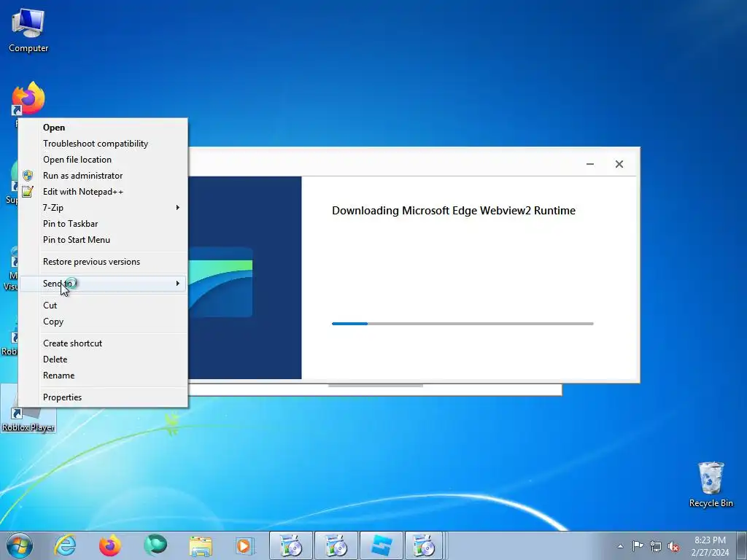Viewport: 747px width, 560px height.
Task: Open Properties from the context menu
Action: pos(103,397)
